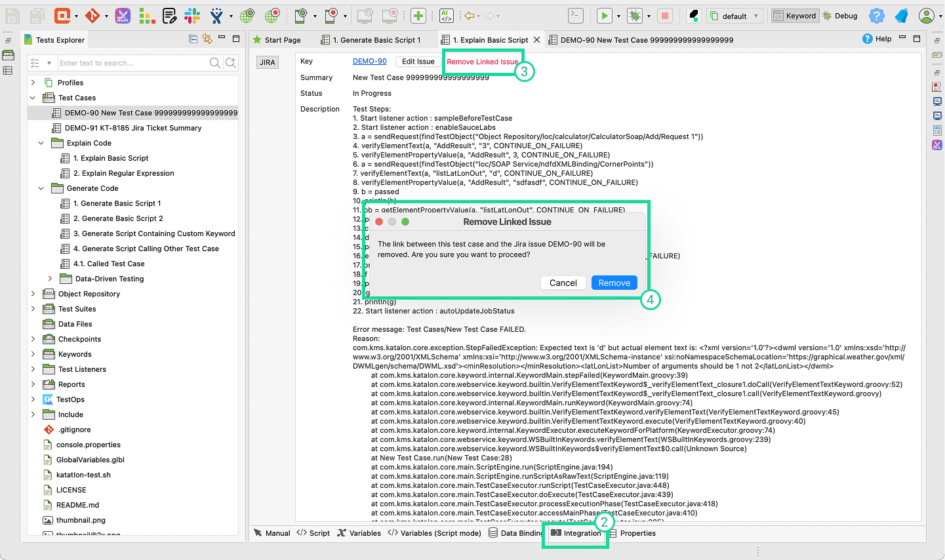Viewport: 945px width, 560px height.
Task: Click the Save icon in the toolbar
Action: (12, 16)
